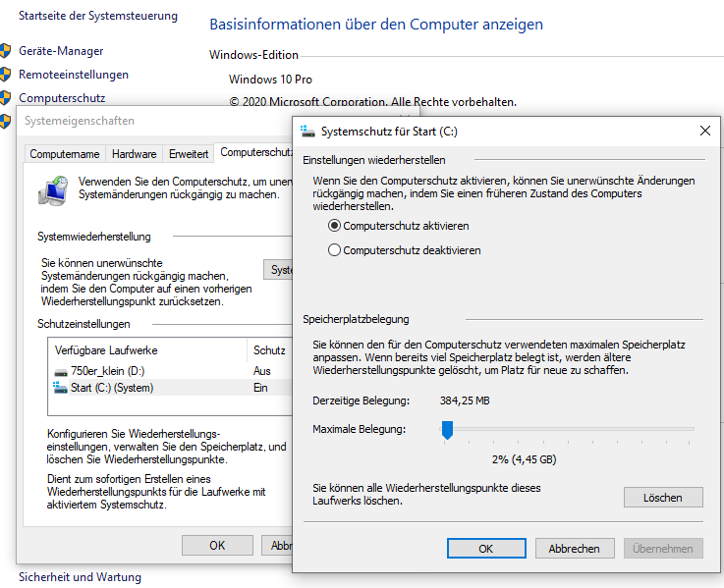Open Remoteeinstellungen link
This screenshot has height=588, width=724.
(x=74, y=75)
